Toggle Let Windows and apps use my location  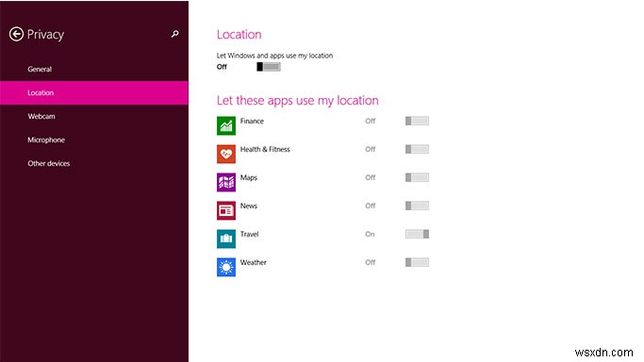pos(269,67)
